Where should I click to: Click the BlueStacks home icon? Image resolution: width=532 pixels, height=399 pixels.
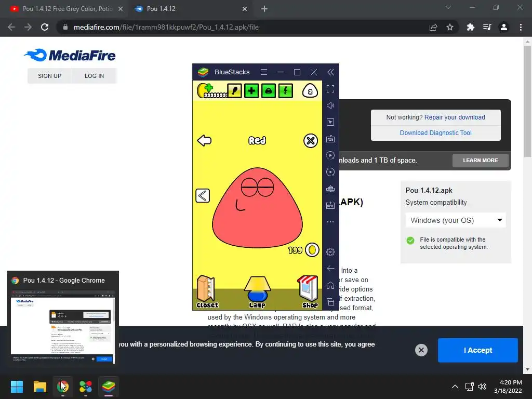(x=330, y=285)
